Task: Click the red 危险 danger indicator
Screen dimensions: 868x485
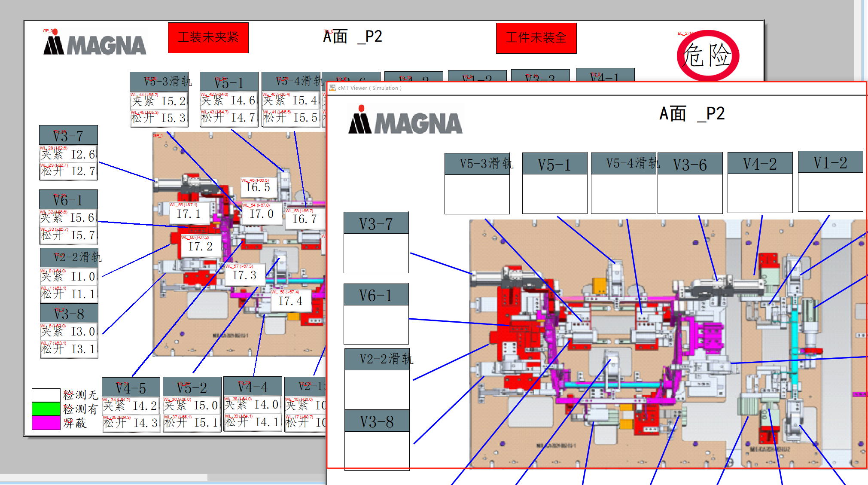Action: [708, 55]
